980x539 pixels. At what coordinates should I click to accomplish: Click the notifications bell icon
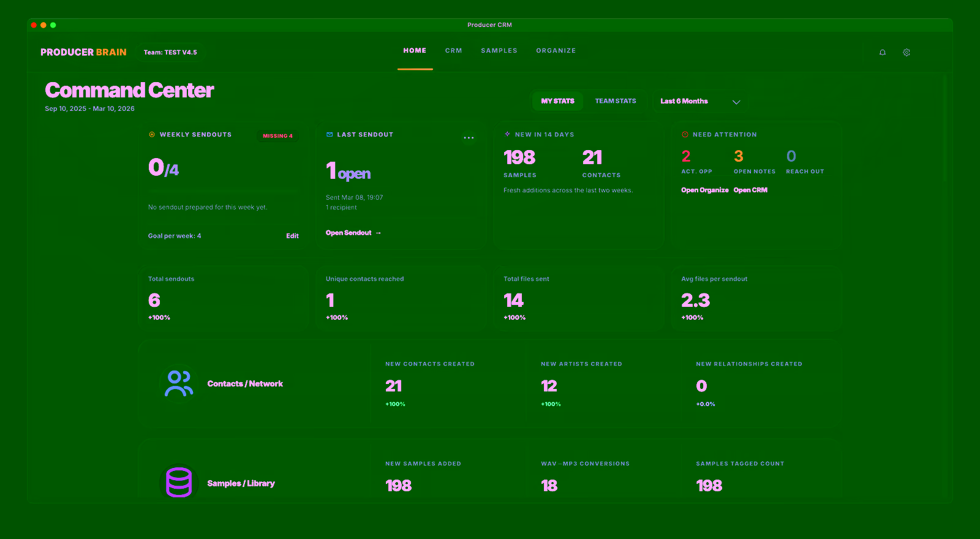tap(883, 53)
